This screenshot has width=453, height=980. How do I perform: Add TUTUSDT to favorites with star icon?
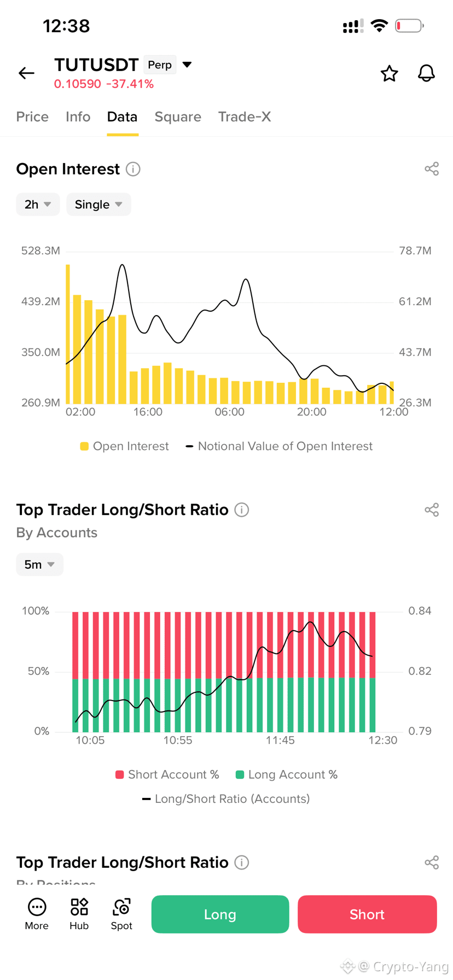389,73
